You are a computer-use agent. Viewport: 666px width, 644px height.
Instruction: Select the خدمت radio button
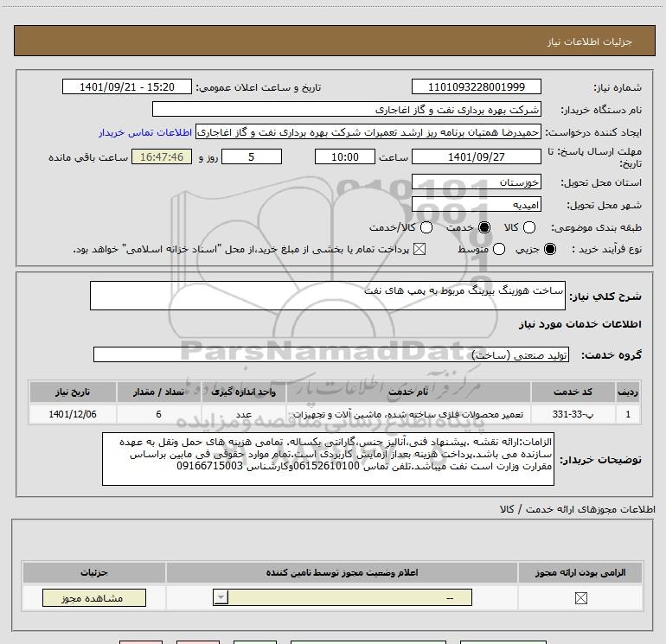click(x=484, y=227)
